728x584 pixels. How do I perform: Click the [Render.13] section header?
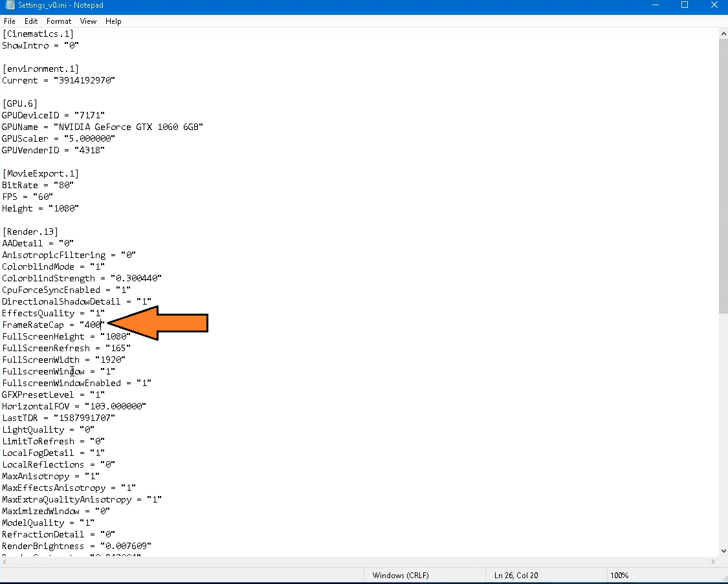(x=30, y=232)
